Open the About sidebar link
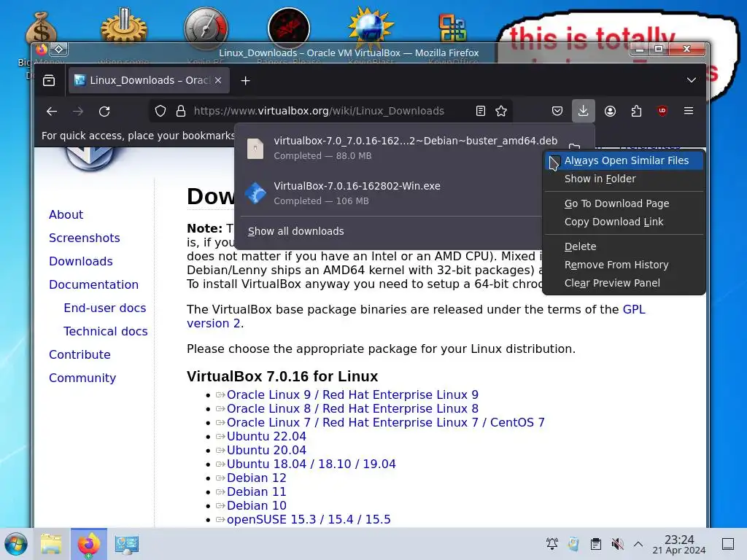747x560 pixels. click(66, 215)
